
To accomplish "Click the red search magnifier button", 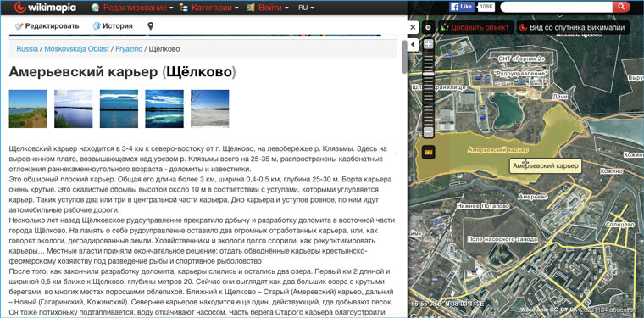I will 620,7.
